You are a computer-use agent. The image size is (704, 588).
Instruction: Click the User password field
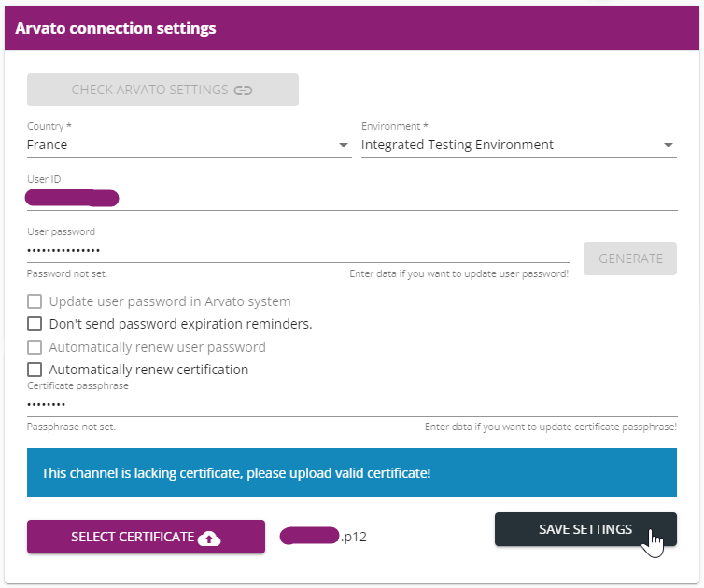click(x=298, y=251)
